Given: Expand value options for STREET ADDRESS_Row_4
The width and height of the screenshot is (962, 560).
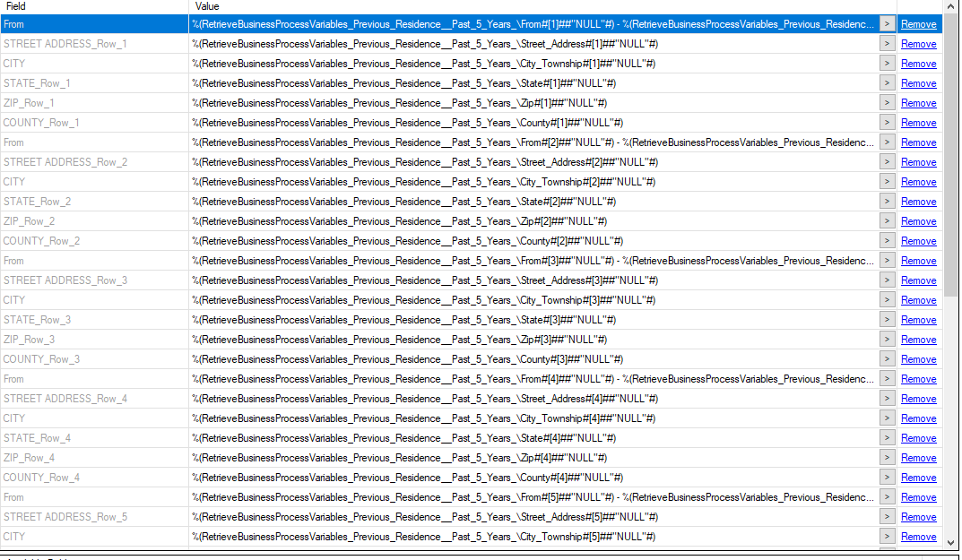Looking at the screenshot, I should coord(888,398).
